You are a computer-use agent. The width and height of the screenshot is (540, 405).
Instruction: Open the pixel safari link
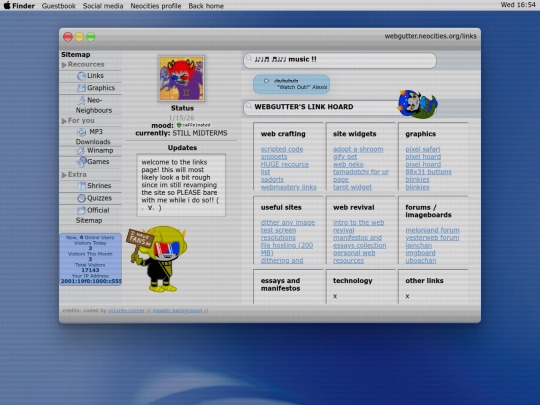point(423,149)
